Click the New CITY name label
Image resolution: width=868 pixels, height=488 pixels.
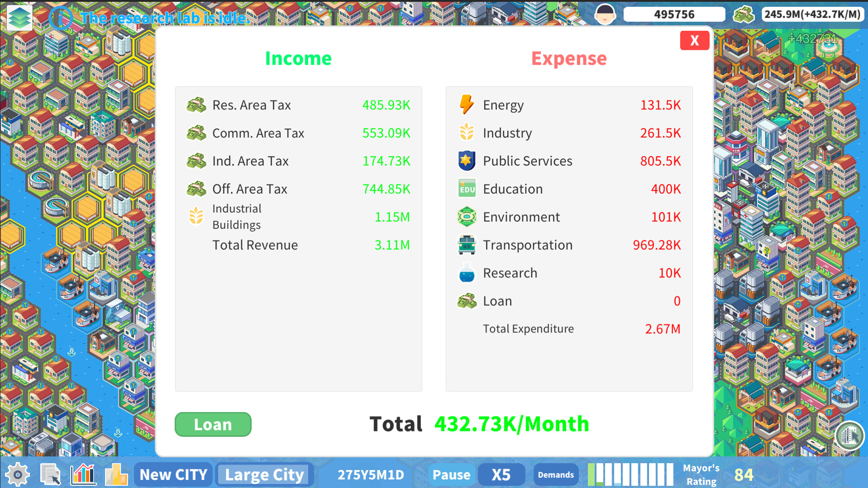click(x=173, y=474)
